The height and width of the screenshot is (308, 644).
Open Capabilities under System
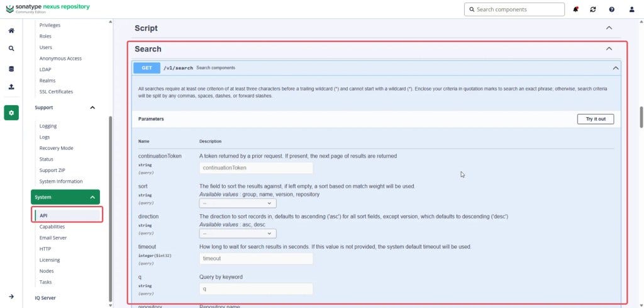coord(52,227)
